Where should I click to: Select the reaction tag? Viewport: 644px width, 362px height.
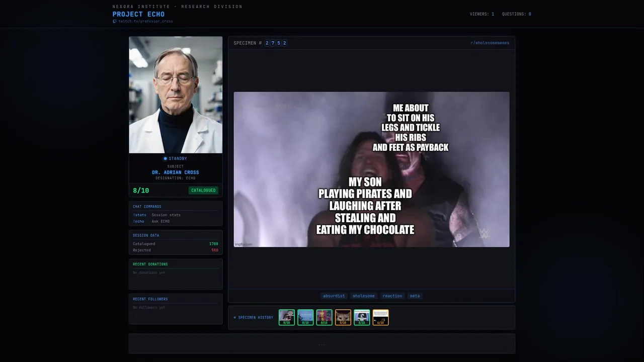pyautogui.click(x=392, y=296)
